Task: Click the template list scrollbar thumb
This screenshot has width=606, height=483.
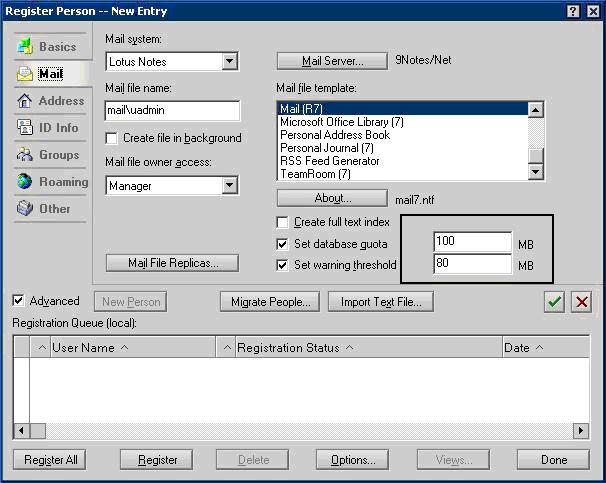Action: tap(535, 156)
